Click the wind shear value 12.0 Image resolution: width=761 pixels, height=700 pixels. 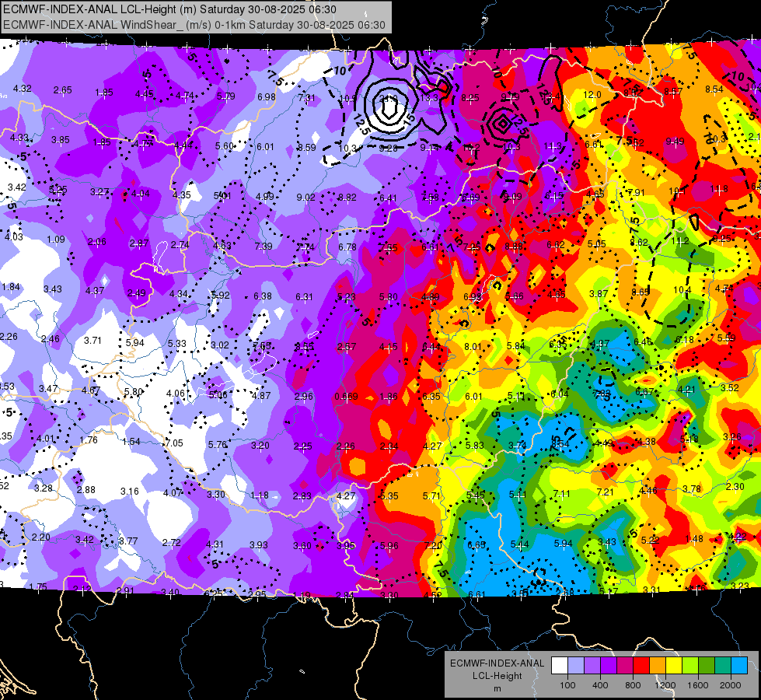pos(592,95)
